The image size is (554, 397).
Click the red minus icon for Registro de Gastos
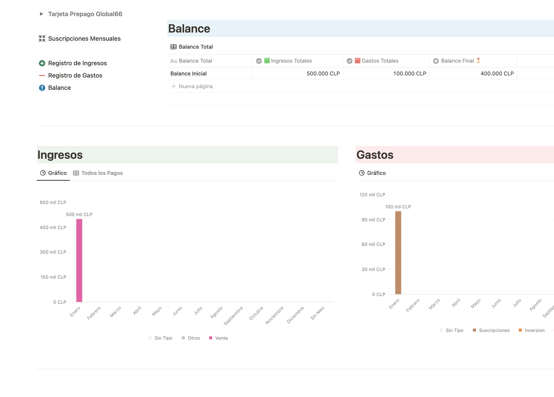pos(42,76)
